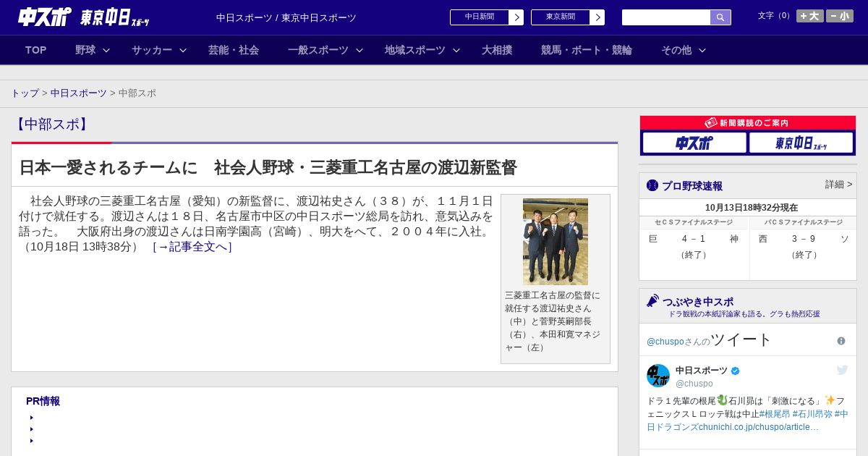Expand the 野球 dropdown chevron
The width and height of the screenshot is (868, 456).
(106, 50)
